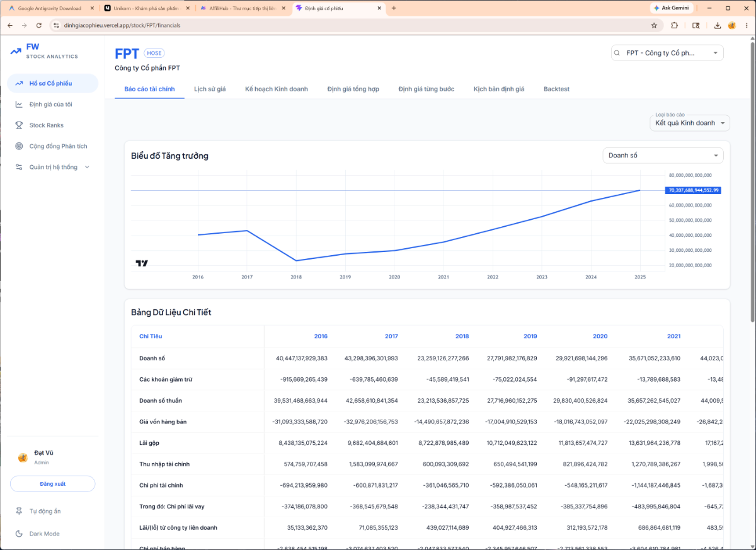Open the FPT stock selector dropdown arrow

click(715, 54)
